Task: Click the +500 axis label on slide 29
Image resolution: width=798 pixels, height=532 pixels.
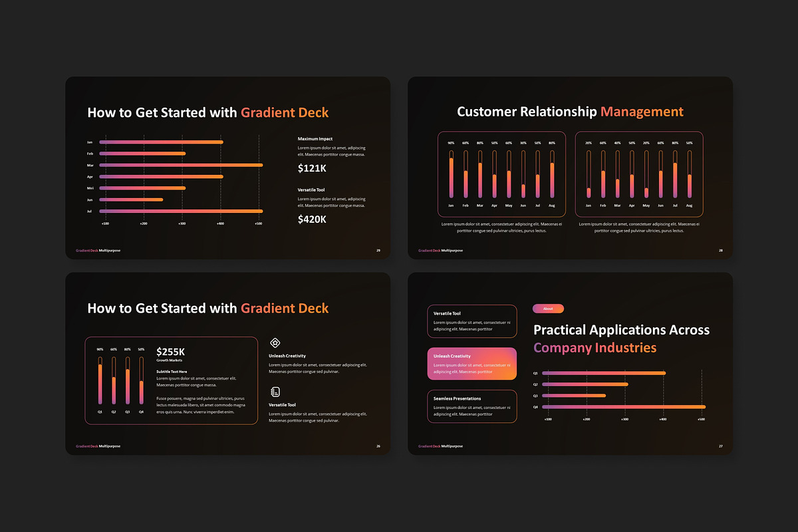Action: [259, 224]
